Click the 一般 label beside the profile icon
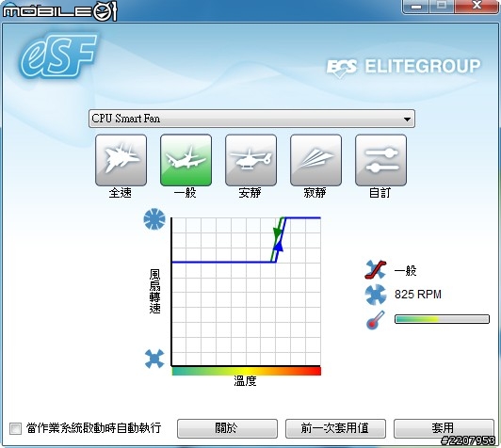Viewport: 501px width, 448px height. (406, 271)
